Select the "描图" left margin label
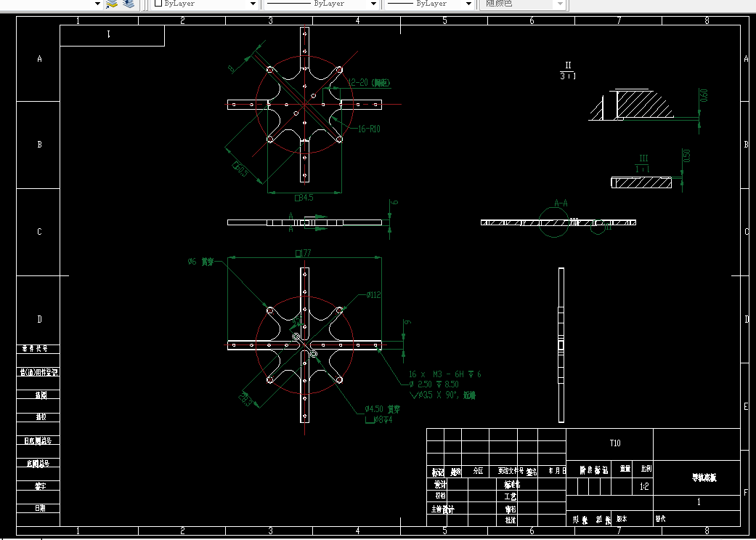 [41, 395]
